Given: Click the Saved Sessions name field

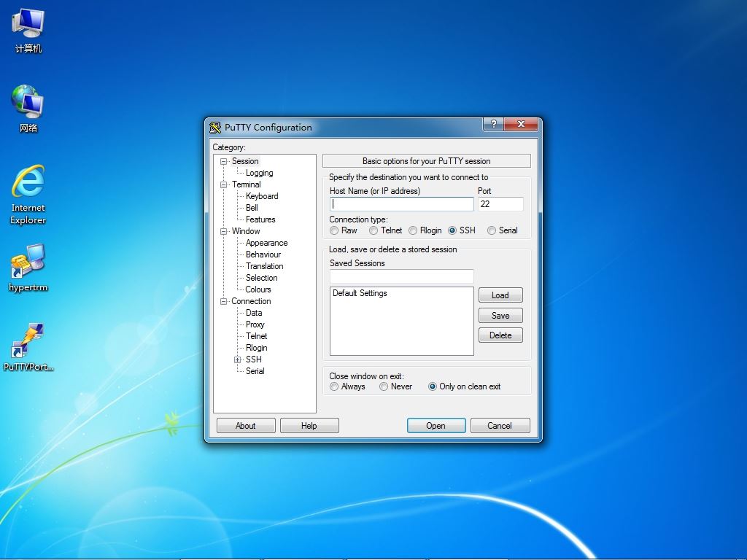Looking at the screenshot, I should coord(402,276).
